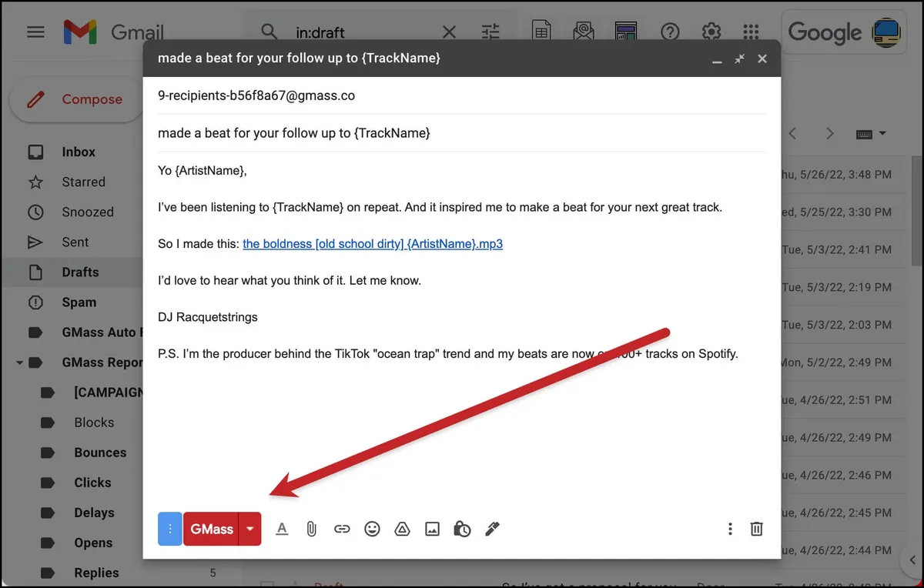Open the Blocks label
This screenshot has width=924, height=588.
click(x=94, y=423)
